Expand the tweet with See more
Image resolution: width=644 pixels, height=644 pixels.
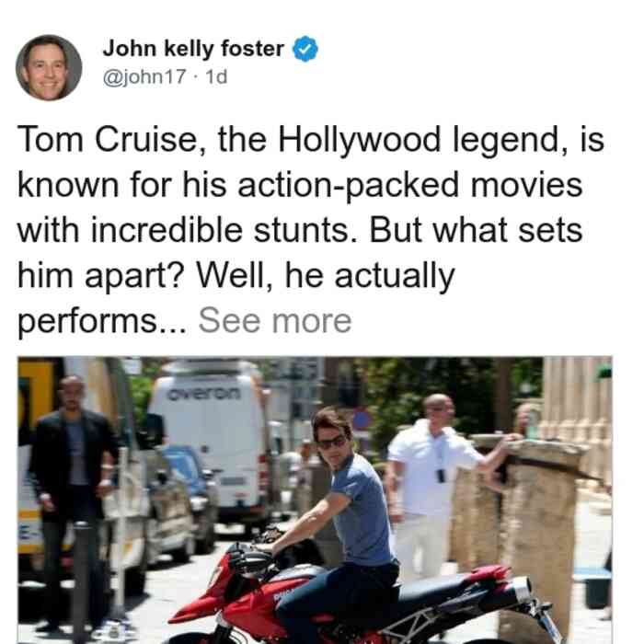pyautogui.click(x=275, y=320)
